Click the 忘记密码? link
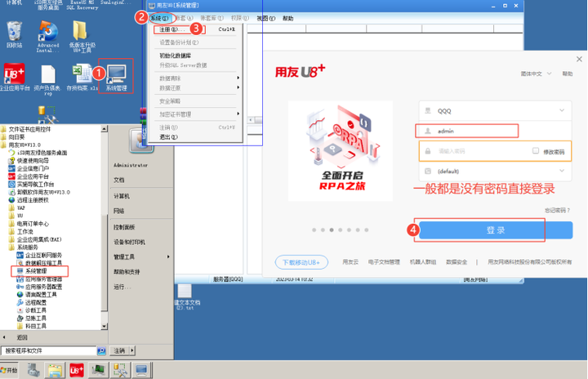The width and height of the screenshot is (588, 379). point(557,210)
